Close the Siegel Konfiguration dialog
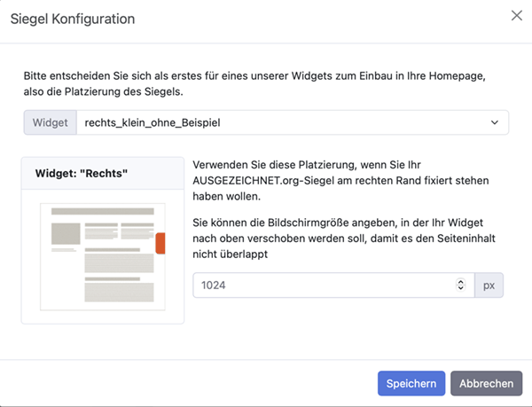Image resolution: width=532 pixels, height=407 pixels. 517,16
